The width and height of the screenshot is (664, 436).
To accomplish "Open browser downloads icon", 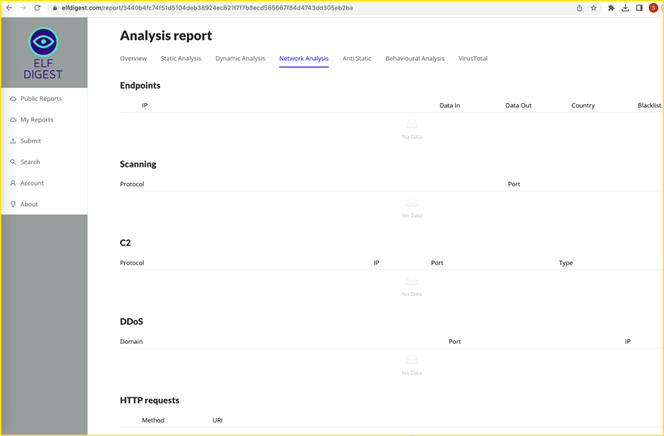I will point(625,8).
